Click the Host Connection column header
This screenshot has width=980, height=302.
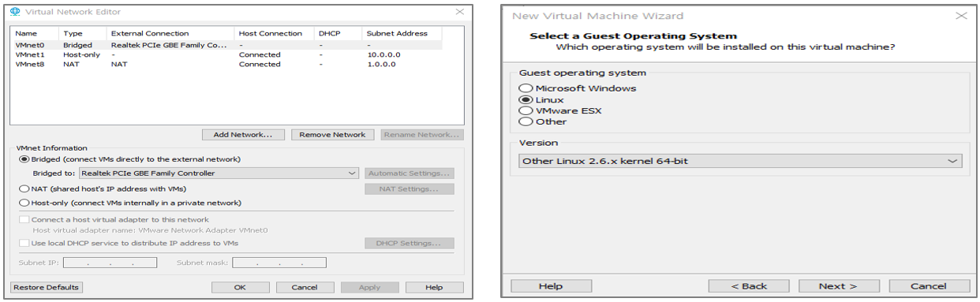(275, 33)
